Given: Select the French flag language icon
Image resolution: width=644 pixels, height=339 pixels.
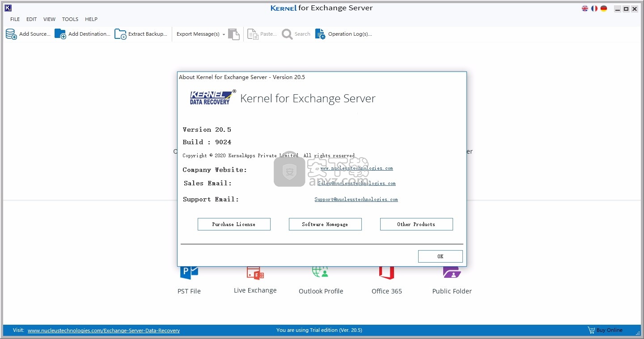Looking at the screenshot, I should click(x=594, y=8).
